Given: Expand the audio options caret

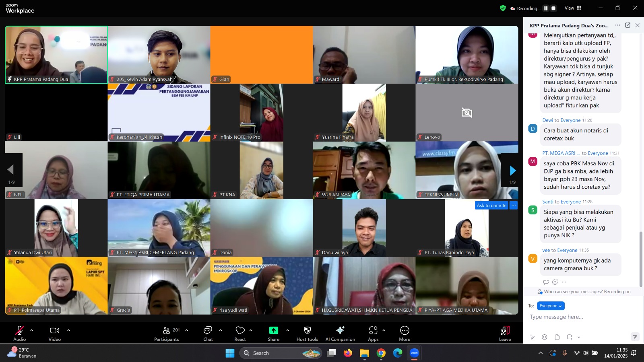Looking at the screenshot, I should pos(32,330).
